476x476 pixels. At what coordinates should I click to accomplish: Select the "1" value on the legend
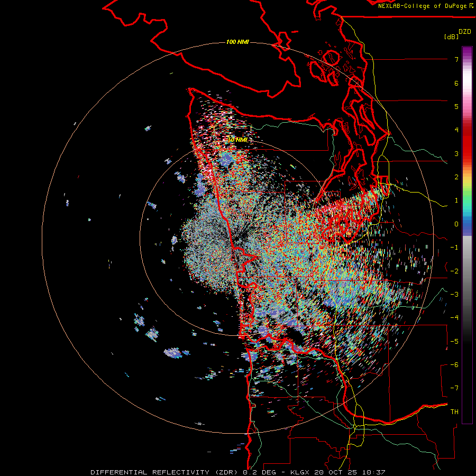(456, 200)
